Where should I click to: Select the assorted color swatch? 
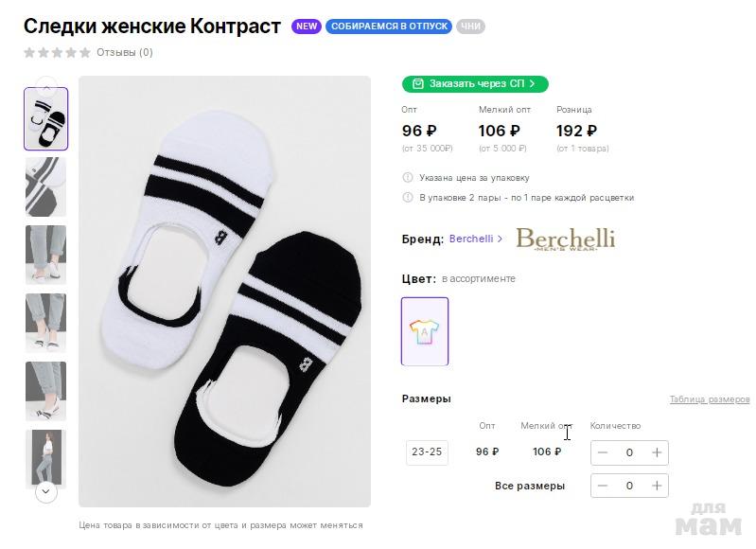click(425, 331)
